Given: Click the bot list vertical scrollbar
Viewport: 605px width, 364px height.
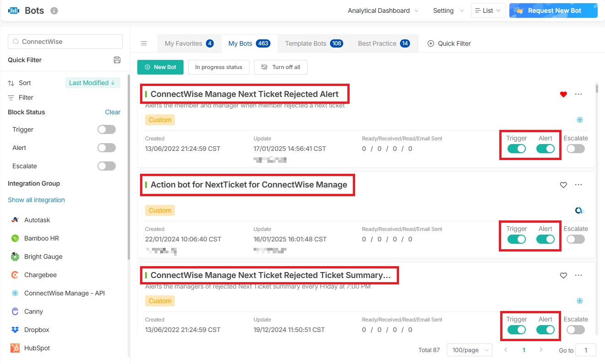Looking at the screenshot, I should point(596,88).
